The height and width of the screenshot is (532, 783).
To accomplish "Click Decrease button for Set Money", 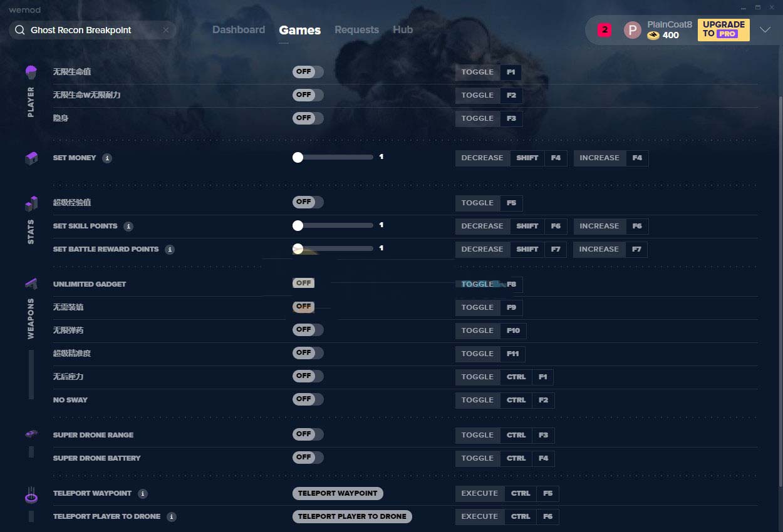I will click(482, 158).
